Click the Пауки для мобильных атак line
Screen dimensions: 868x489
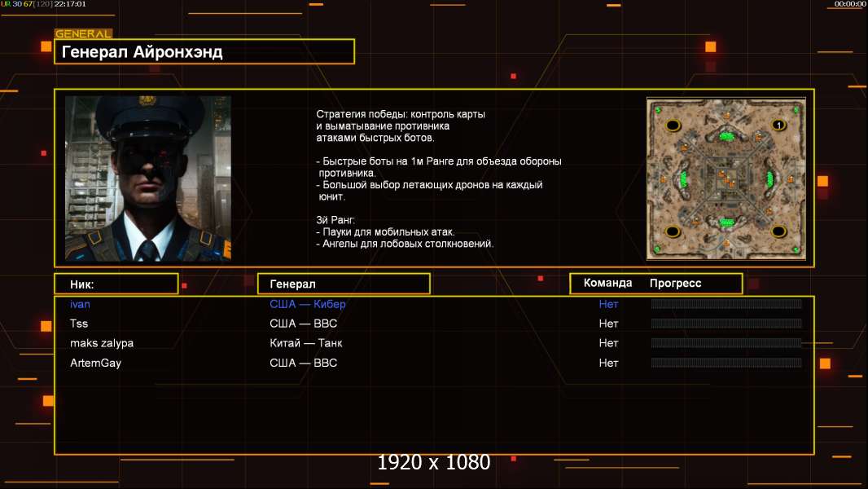coord(385,232)
